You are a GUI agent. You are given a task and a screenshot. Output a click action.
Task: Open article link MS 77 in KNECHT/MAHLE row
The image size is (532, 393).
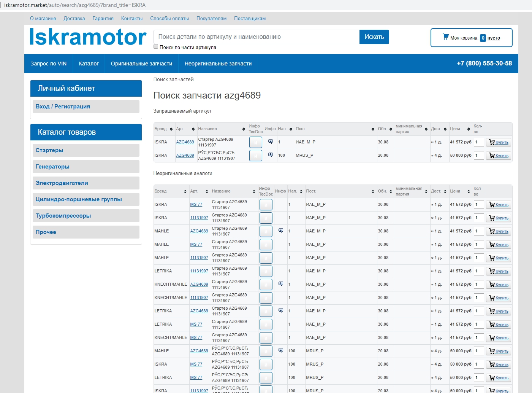[196, 337]
